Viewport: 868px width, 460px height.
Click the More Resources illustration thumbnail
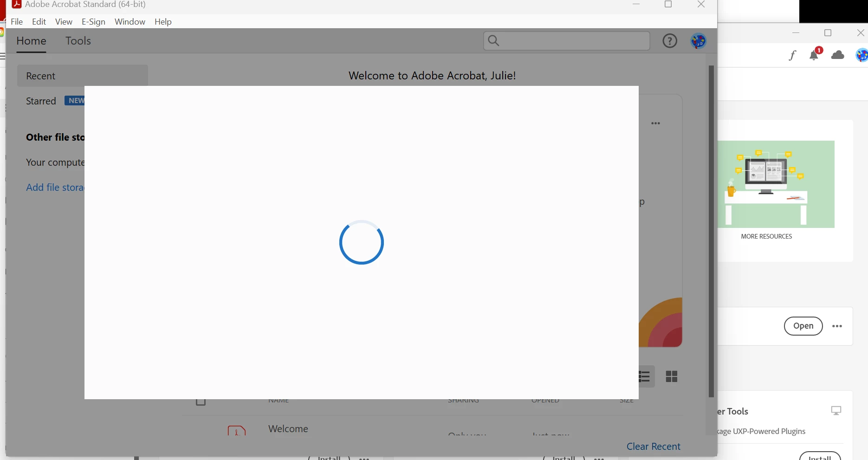click(776, 184)
